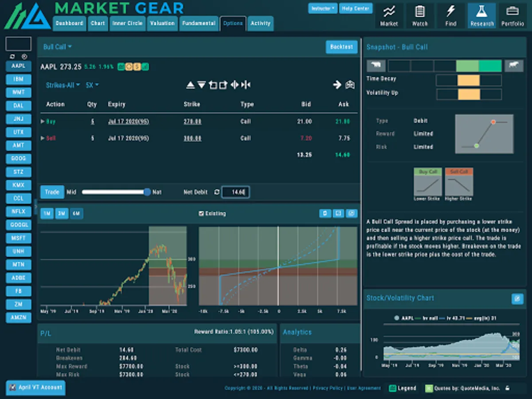This screenshot has width=532, height=399.
Task: Click the Stock/Volatility Chart edit icon
Action: [x=517, y=298]
